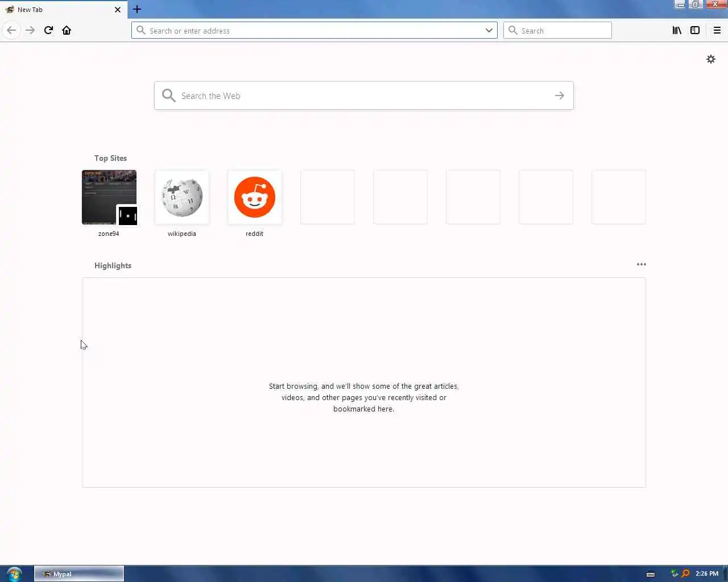Focus the toolbar Search box
This screenshot has height=582, width=728.
click(557, 30)
